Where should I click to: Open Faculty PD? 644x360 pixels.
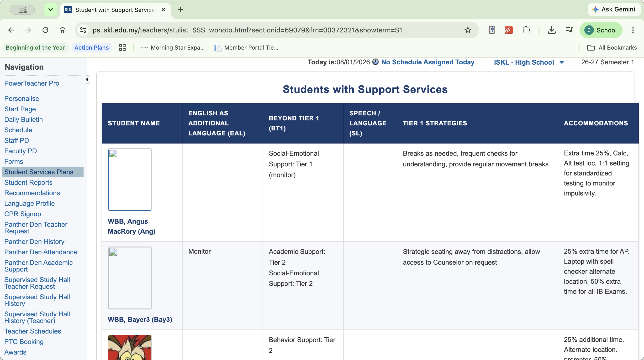tap(21, 151)
